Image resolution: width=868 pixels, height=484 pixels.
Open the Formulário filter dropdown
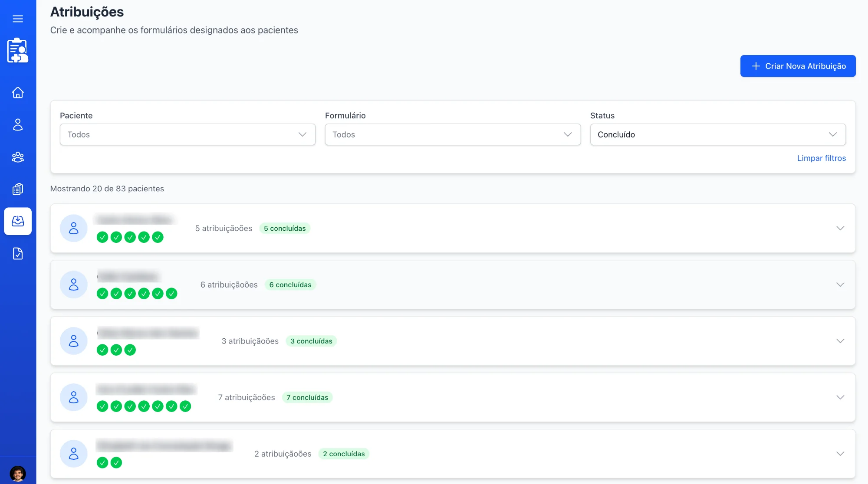453,134
